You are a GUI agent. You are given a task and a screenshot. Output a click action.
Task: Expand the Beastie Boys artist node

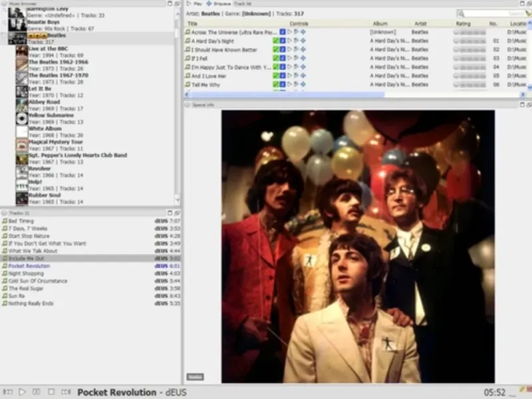4,22
